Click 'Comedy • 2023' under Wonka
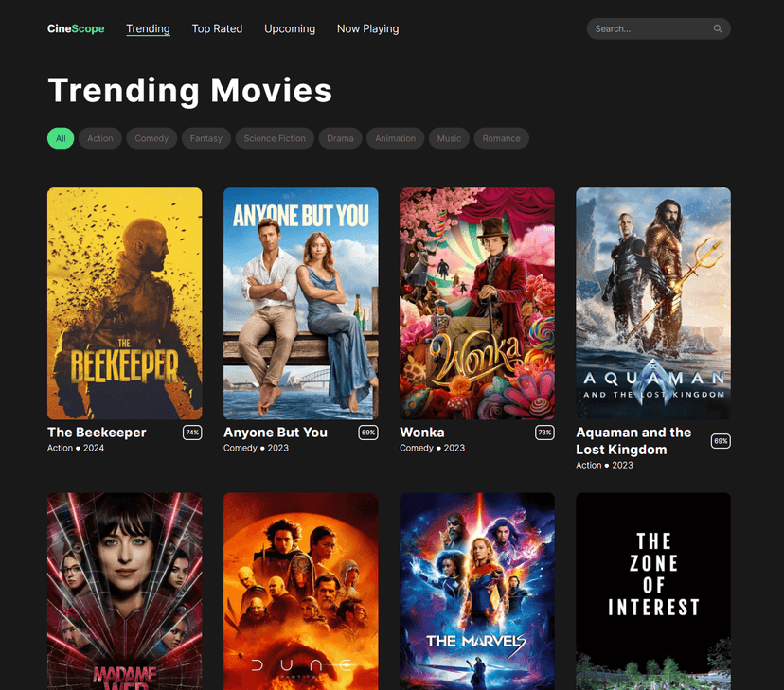This screenshot has width=784, height=690. coord(432,449)
